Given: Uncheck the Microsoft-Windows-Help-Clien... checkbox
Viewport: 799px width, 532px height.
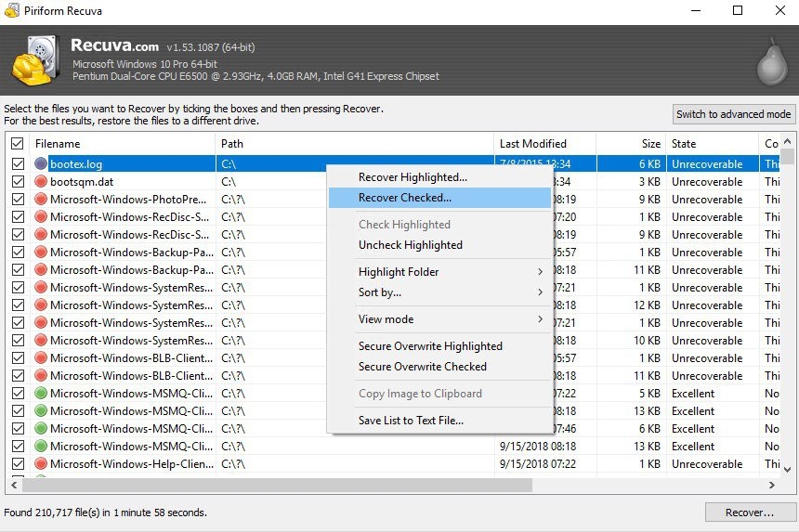Looking at the screenshot, I should (x=18, y=464).
